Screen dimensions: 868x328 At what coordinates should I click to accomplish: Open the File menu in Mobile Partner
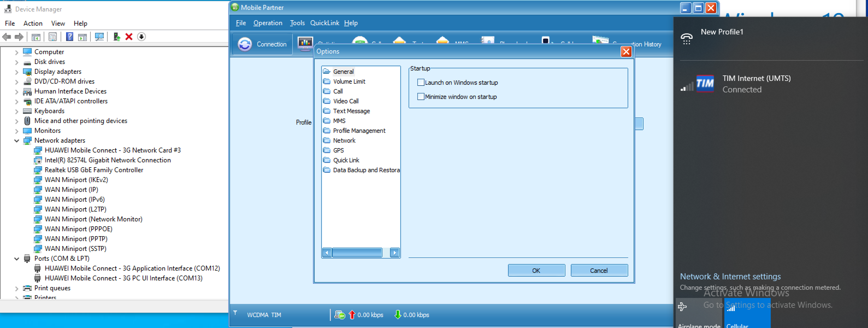[241, 23]
